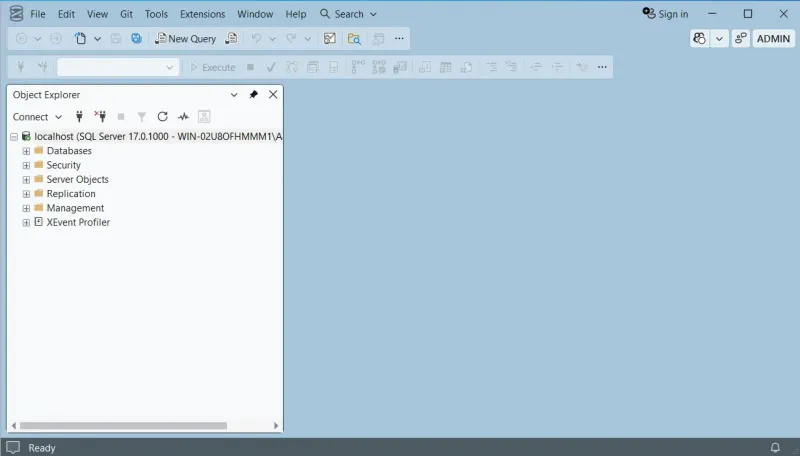Click the ADMIN button
The width and height of the screenshot is (800, 456).
pyautogui.click(x=773, y=38)
